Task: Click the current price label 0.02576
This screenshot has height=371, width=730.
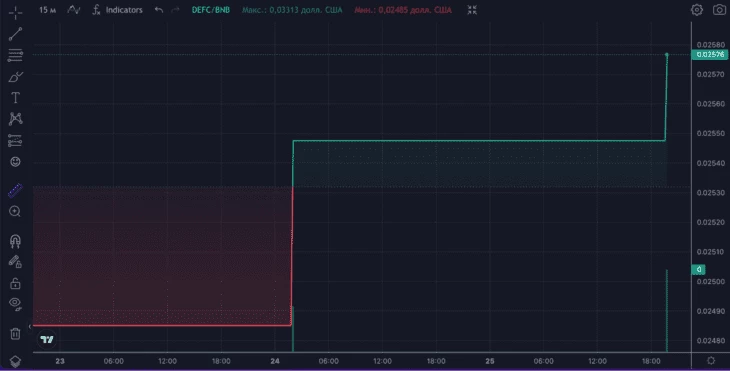Action: click(710, 54)
